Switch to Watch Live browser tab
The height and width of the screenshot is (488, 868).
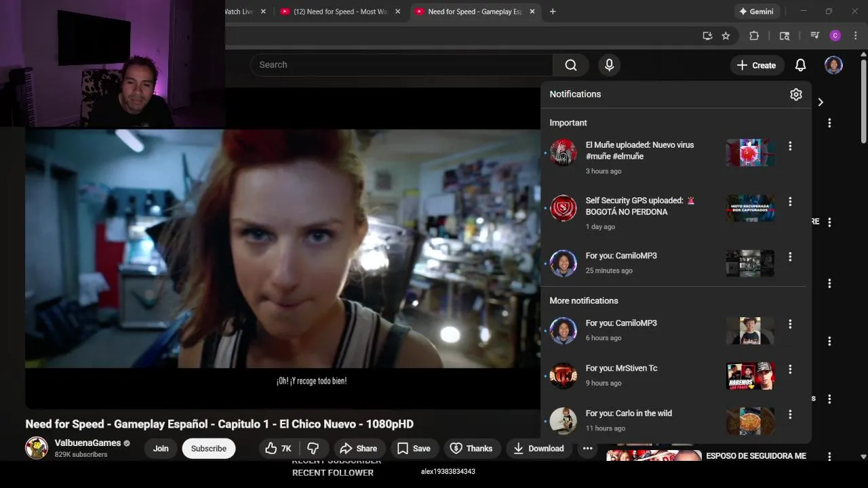[239, 12]
